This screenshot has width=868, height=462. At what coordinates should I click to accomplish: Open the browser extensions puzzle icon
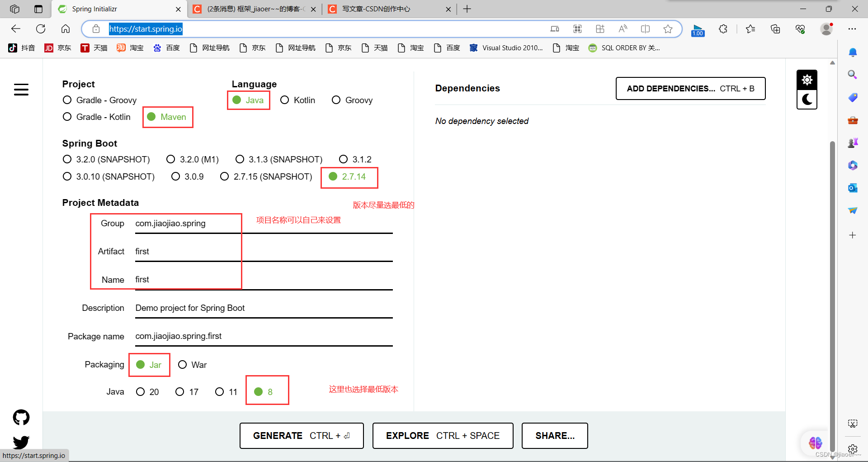click(723, 29)
